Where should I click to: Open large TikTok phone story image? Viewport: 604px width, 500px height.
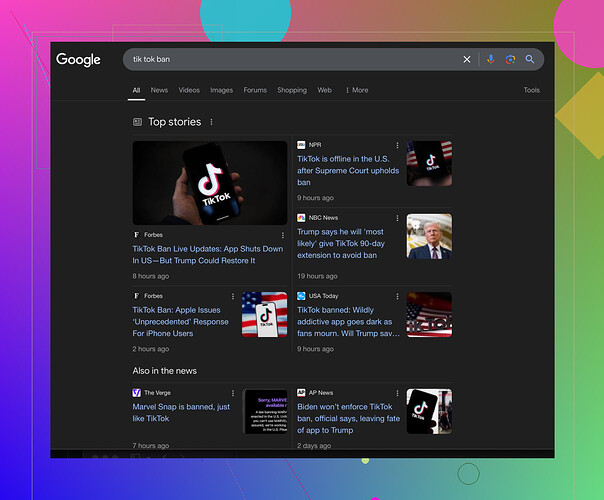[x=210, y=183]
